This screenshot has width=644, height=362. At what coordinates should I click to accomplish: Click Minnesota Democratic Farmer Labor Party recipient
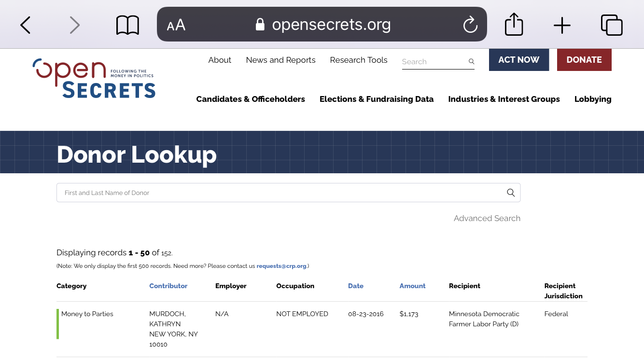484,319
